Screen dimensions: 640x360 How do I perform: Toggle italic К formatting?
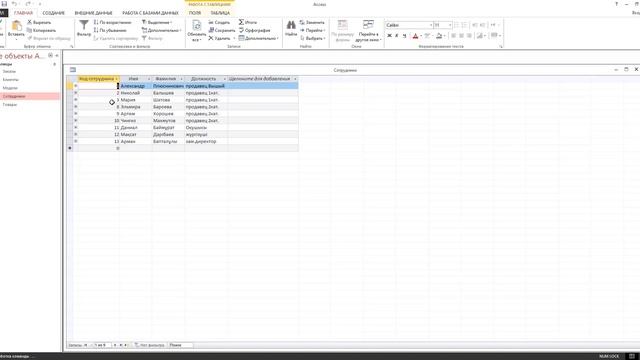397,36
